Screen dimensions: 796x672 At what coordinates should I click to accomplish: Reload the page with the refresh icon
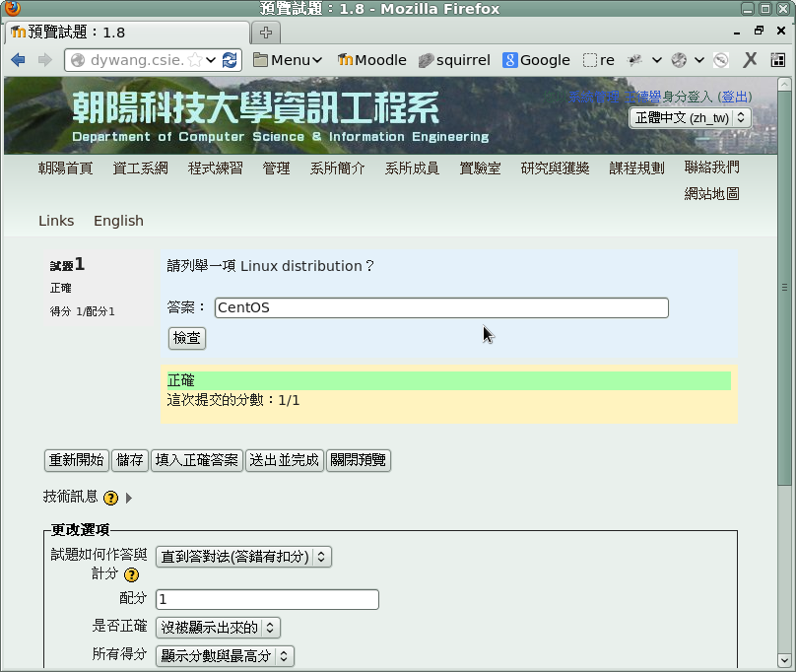(230, 60)
